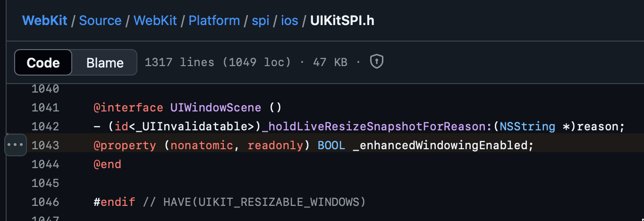Screen dimensions: 644x221
Task: Click line number 1043 in the gutter
Action: click(x=45, y=145)
